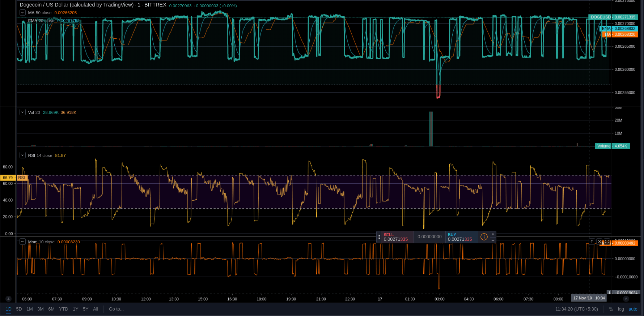Select the YTD time range
Image resolution: width=644 pixels, height=316 pixels.
pos(64,309)
